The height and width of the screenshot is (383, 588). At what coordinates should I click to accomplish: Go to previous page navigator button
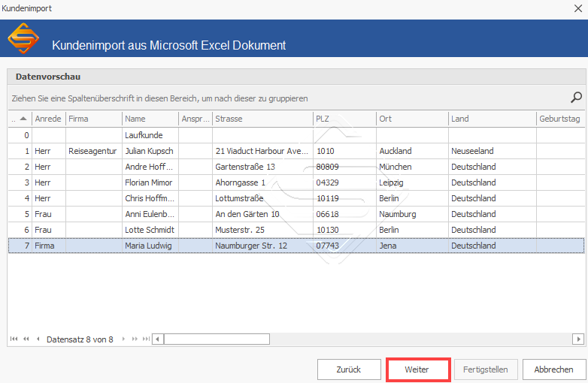coord(26,339)
